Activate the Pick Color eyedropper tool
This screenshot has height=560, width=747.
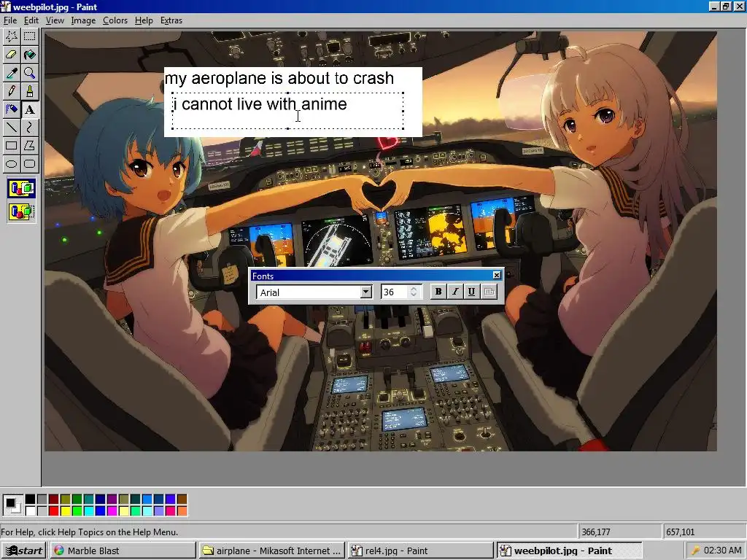12,73
